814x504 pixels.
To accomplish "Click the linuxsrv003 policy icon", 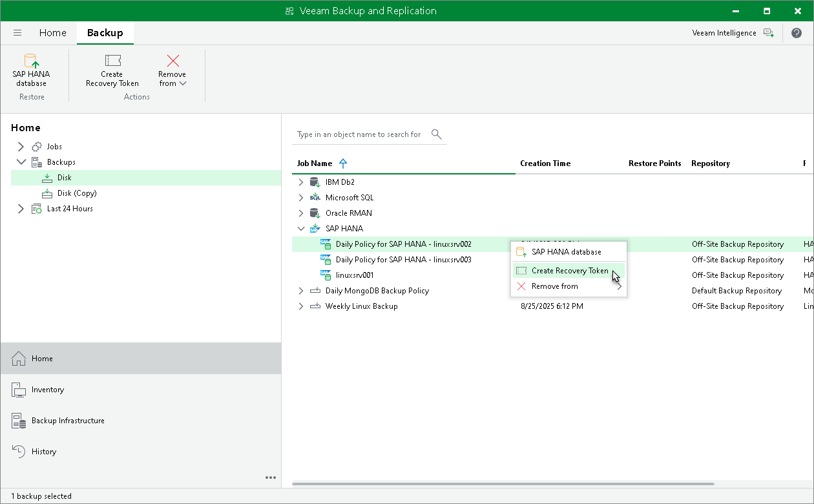I will tap(326, 260).
